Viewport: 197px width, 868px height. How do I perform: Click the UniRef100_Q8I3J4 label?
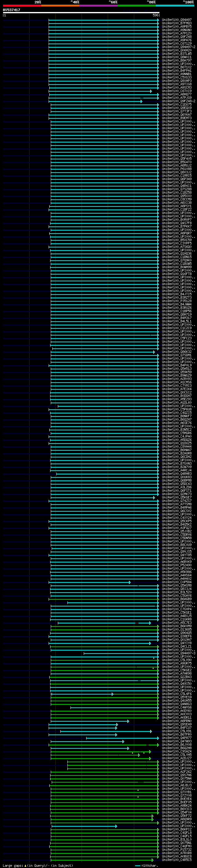click(177, 589)
